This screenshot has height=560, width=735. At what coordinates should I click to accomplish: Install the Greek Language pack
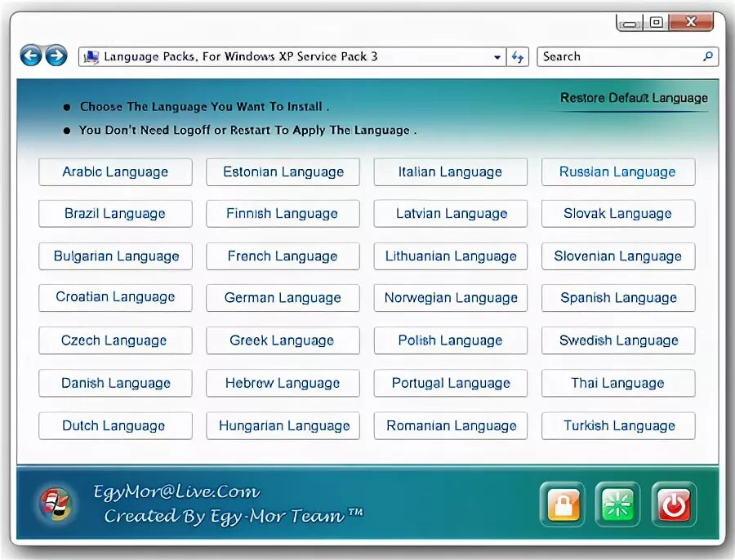pos(283,340)
